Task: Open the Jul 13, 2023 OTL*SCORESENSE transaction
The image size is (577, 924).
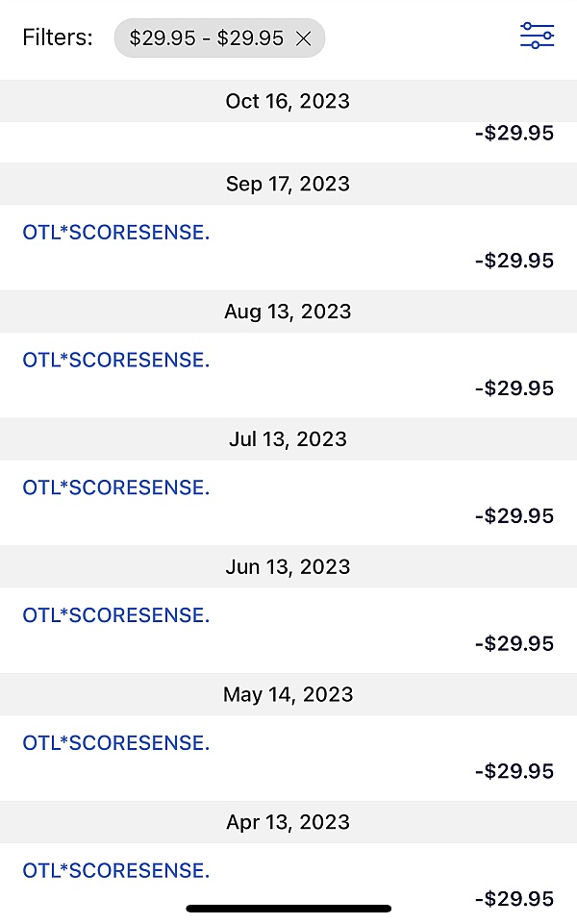Action: [x=115, y=488]
